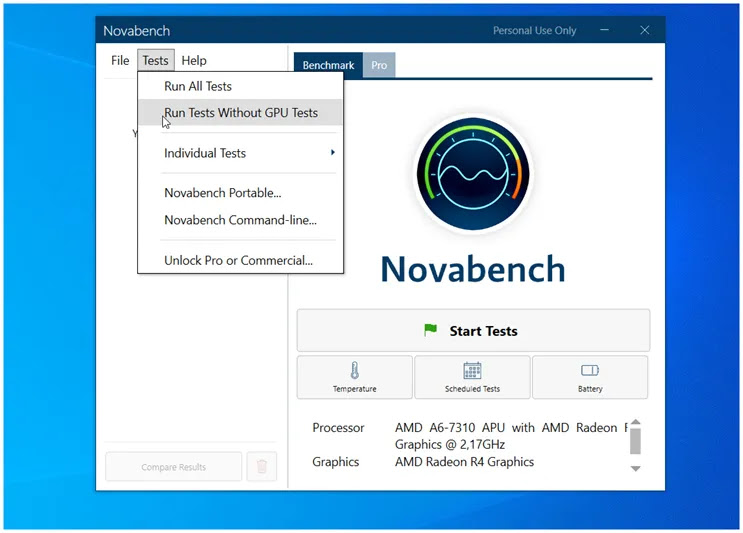Click the green flag icon
The width and height of the screenshot is (743, 533).
click(x=430, y=330)
